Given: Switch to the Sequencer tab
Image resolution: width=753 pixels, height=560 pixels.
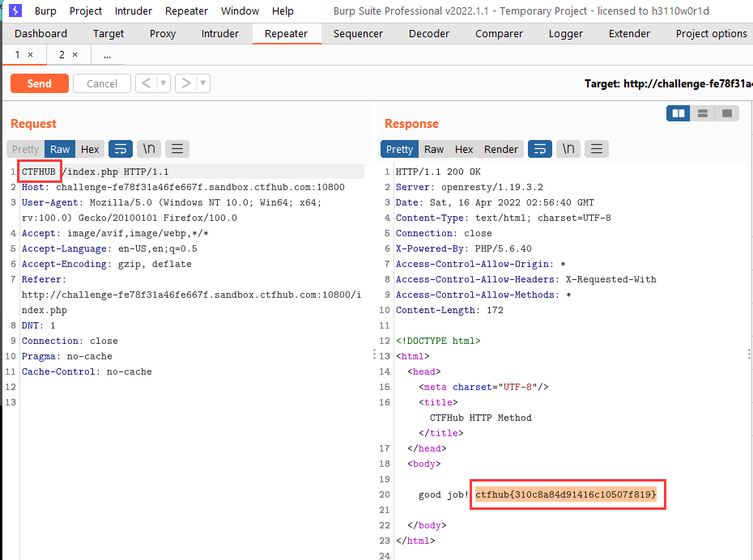Looking at the screenshot, I should tap(358, 34).
